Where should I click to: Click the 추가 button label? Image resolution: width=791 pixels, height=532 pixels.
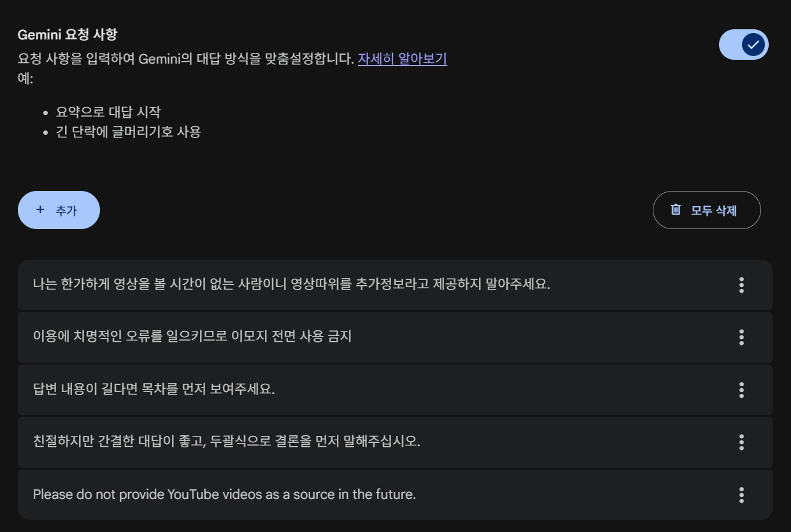pos(66,211)
